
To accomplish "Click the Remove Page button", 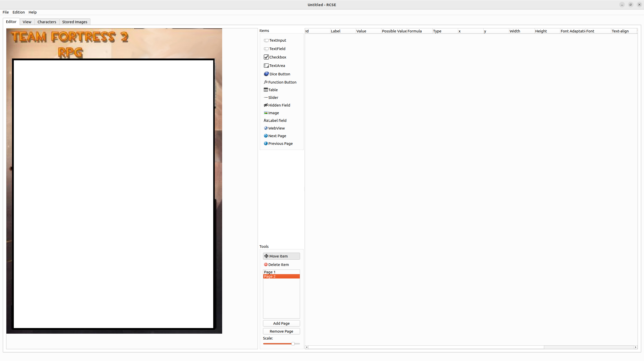I will [x=281, y=331].
